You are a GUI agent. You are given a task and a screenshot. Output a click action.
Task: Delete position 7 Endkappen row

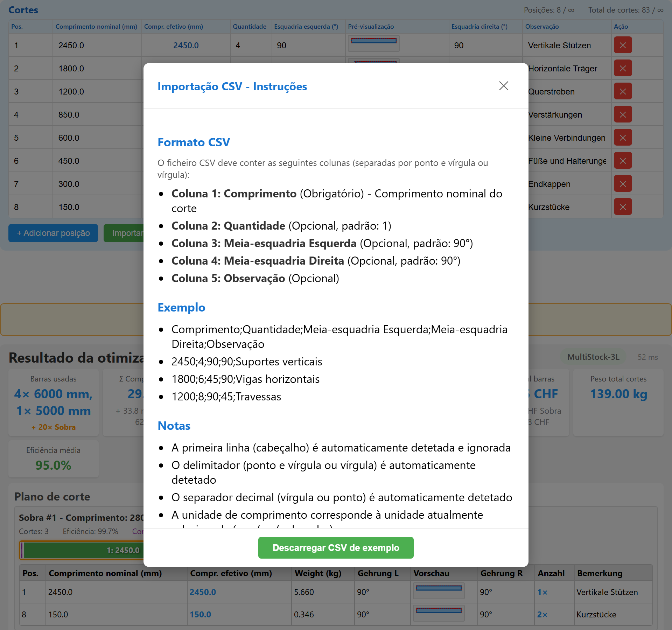pyautogui.click(x=623, y=184)
